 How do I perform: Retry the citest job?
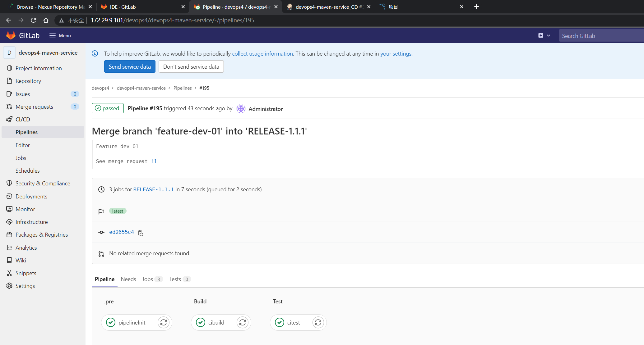tap(318, 322)
